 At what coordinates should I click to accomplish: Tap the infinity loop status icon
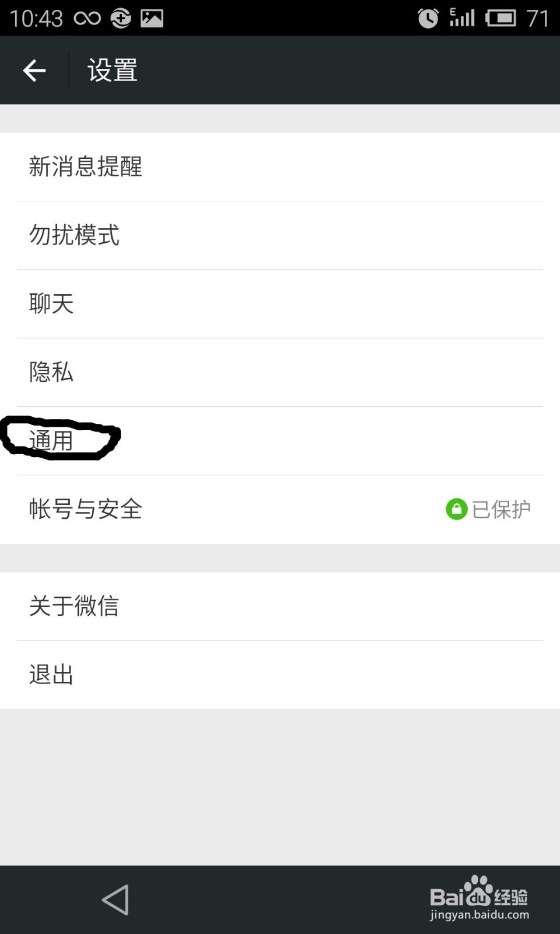(x=87, y=19)
